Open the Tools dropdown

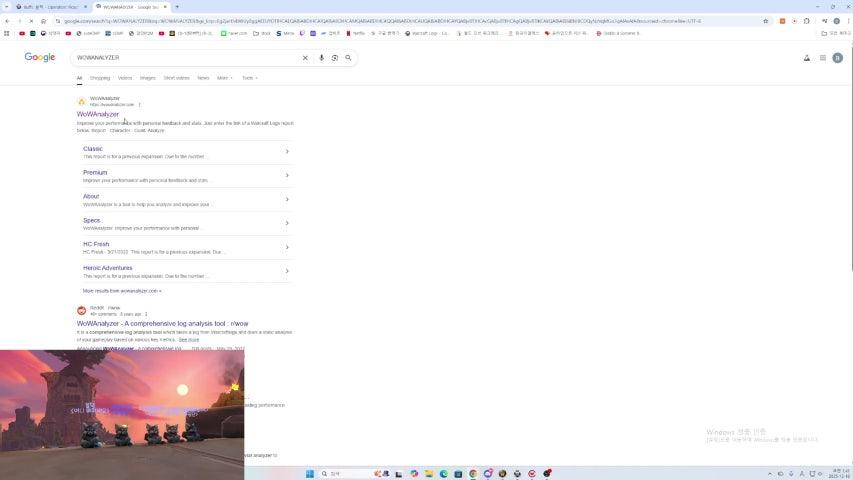(250, 78)
